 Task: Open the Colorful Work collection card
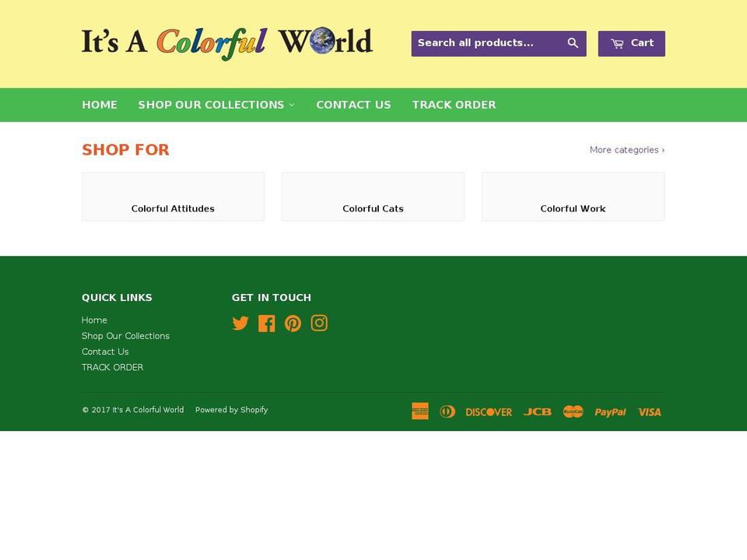click(x=573, y=197)
